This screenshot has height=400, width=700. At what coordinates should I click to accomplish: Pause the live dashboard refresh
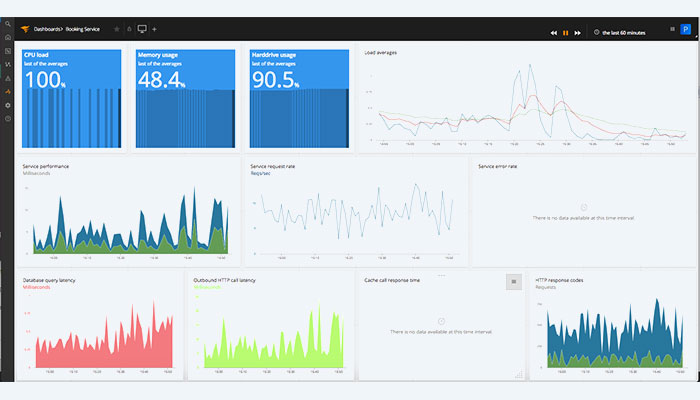(565, 32)
